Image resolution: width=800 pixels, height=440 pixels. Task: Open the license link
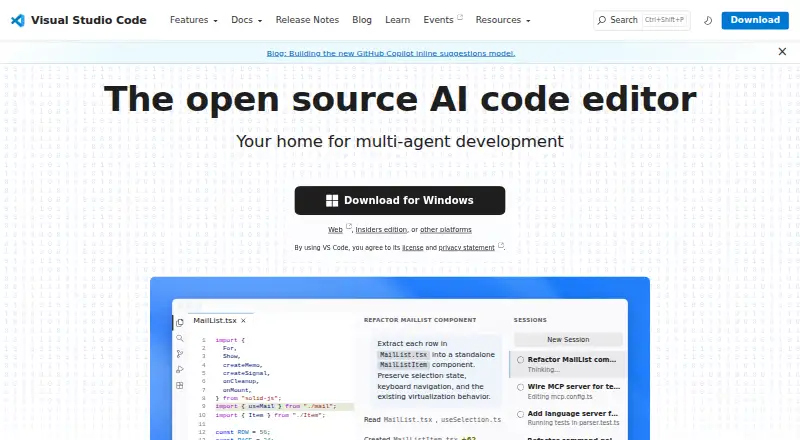coord(413,248)
